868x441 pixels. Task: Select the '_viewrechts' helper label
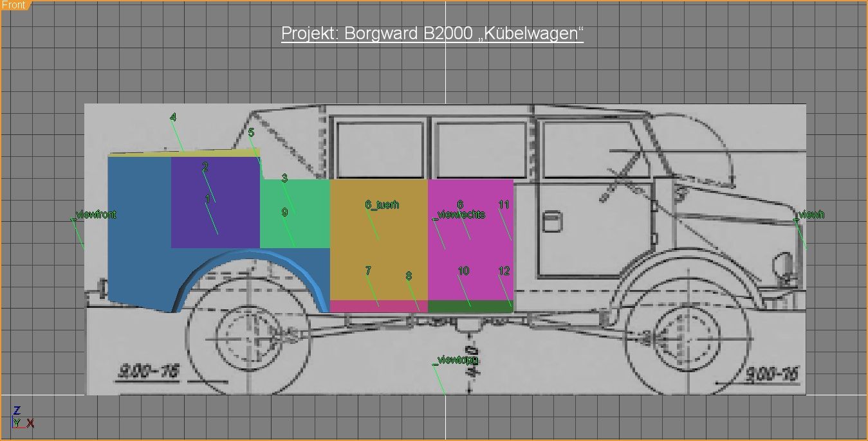click(x=459, y=215)
